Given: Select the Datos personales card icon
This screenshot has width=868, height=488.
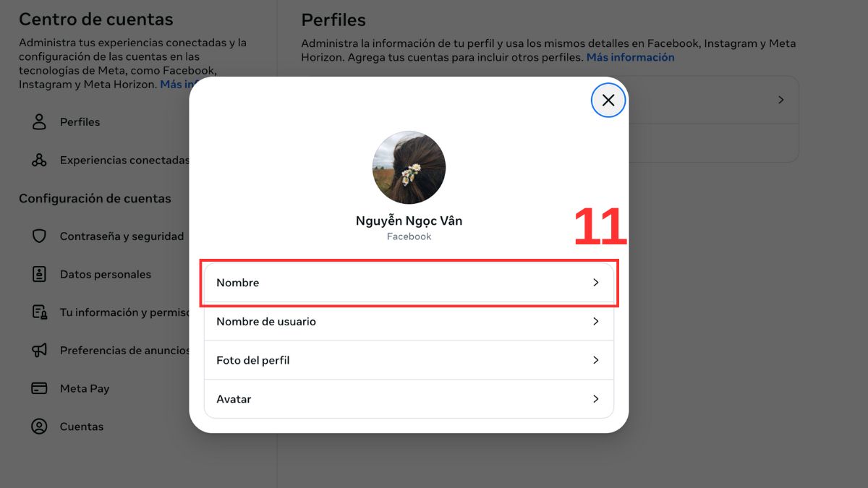Looking at the screenshot, I should click(x=38, y=274).
